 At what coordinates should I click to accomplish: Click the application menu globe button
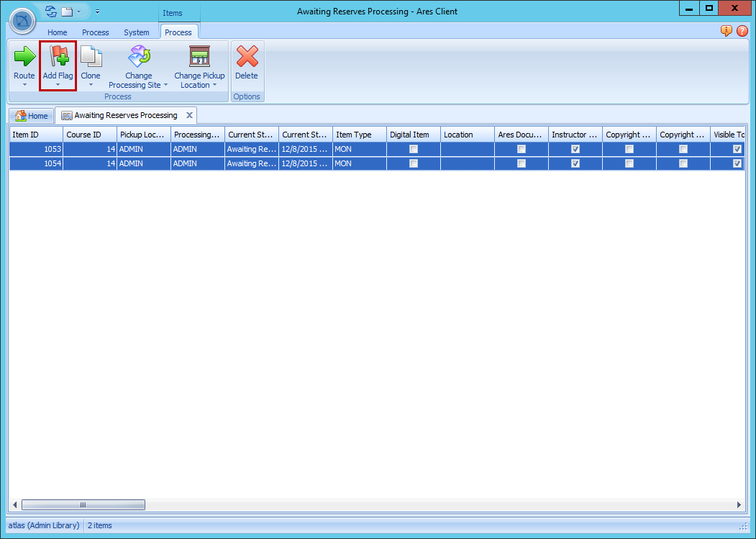pyautogui.click(x=22, y=20)
